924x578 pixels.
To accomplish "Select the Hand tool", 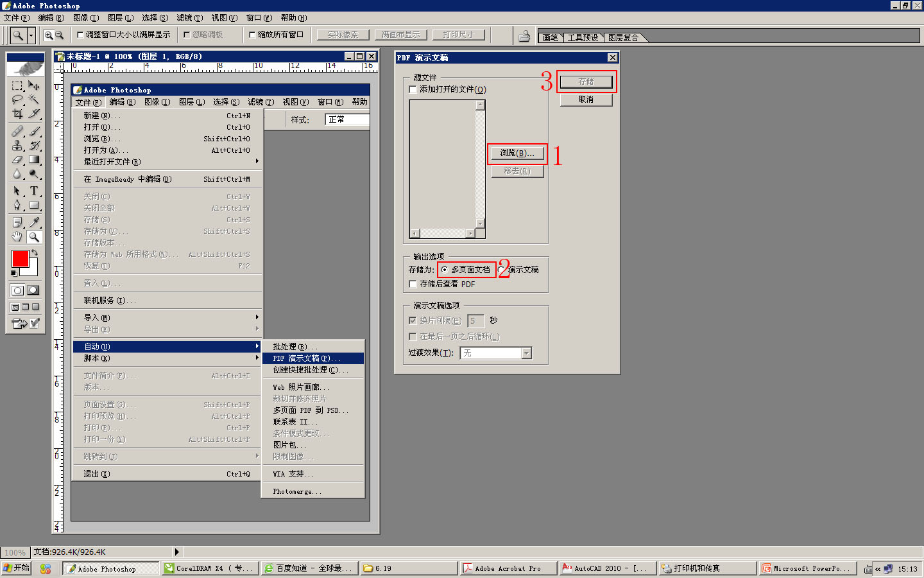I will point(17,236).
